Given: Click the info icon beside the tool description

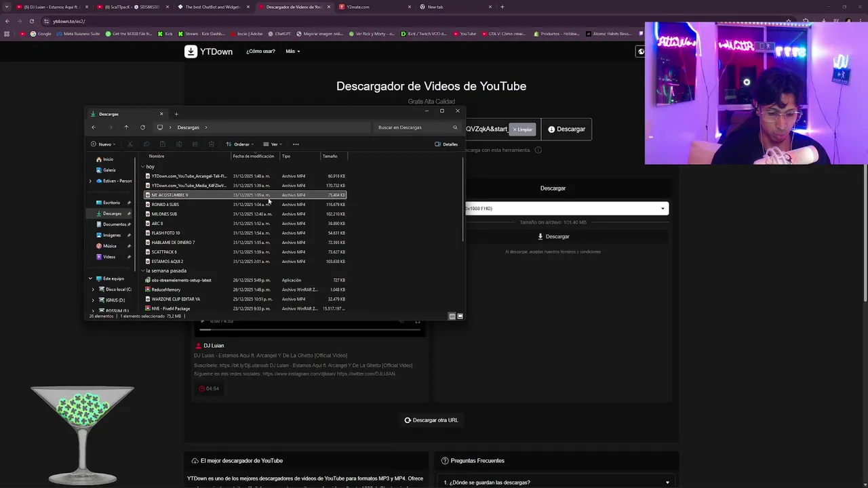Looking at the screenshot, I should pyautogui.click(x=538, y=150).
